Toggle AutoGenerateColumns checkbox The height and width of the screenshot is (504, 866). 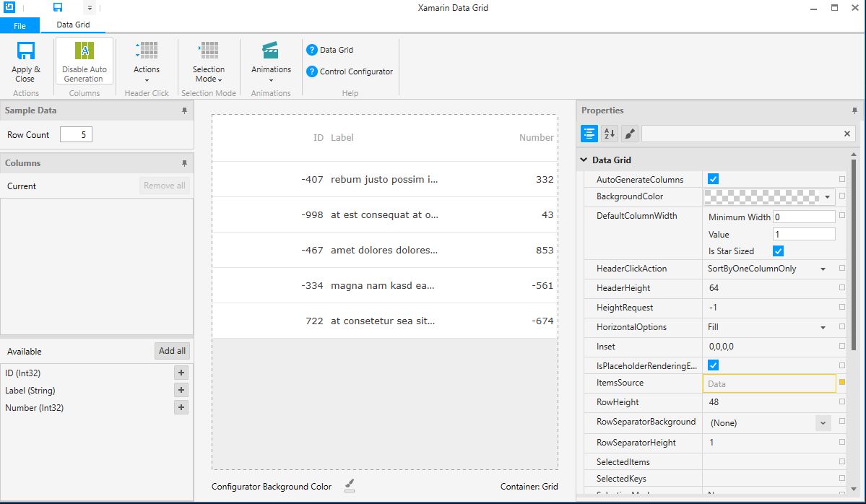click(x=713, y=179)
